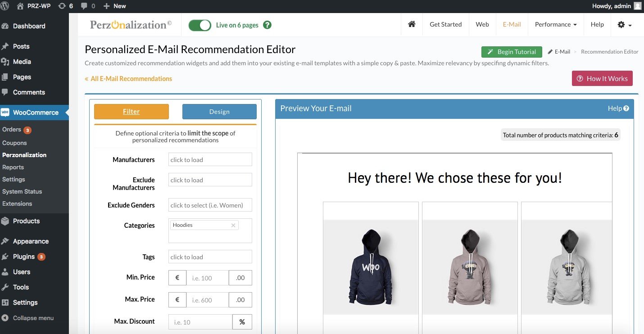Go to Perzonalization home icon
The width and height of the screenshot is (644, 334).
(412, 25)
